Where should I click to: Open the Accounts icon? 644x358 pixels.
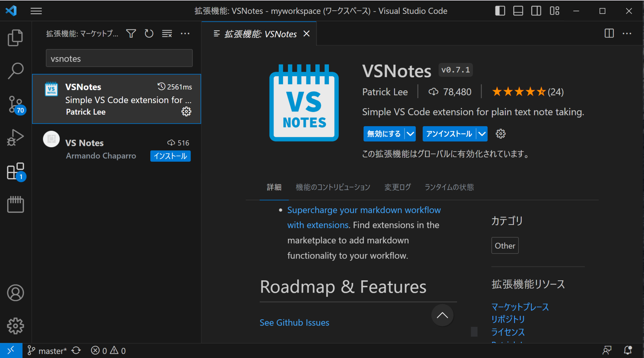point(15,293)
